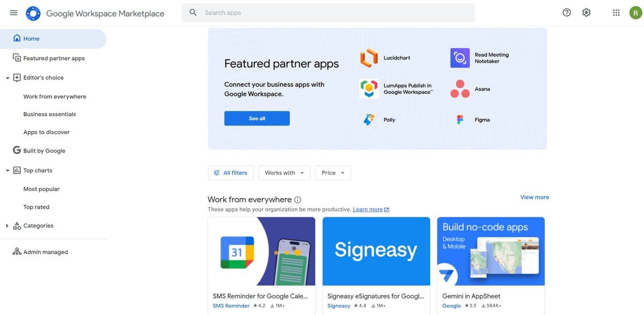Collapse the Editor's choice section arrow

[8, 78]
